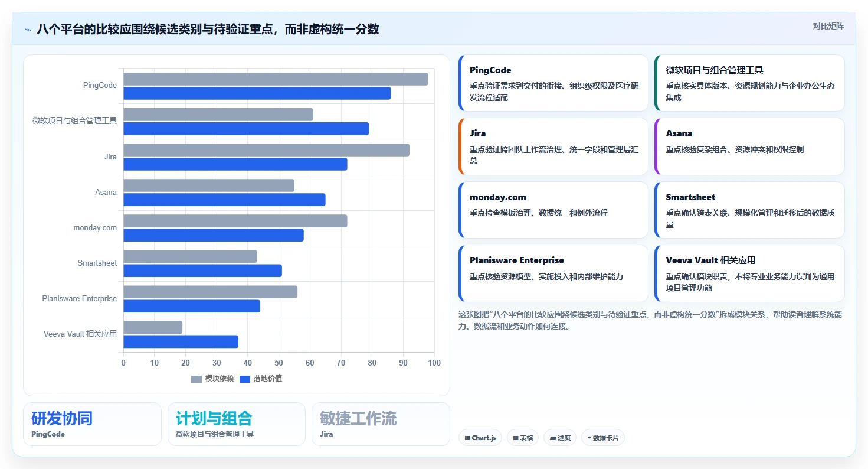868x469 pixels.
Task: Click the monday.com y-axis label in chart
Action: pyautogui.click(x=95, y=228)
